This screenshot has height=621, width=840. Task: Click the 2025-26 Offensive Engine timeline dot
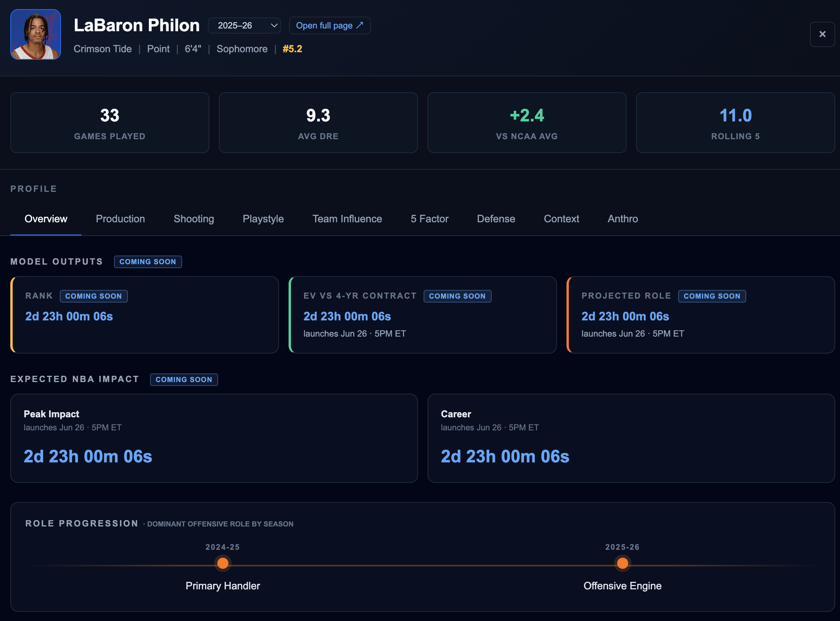(x=622, y=563)
